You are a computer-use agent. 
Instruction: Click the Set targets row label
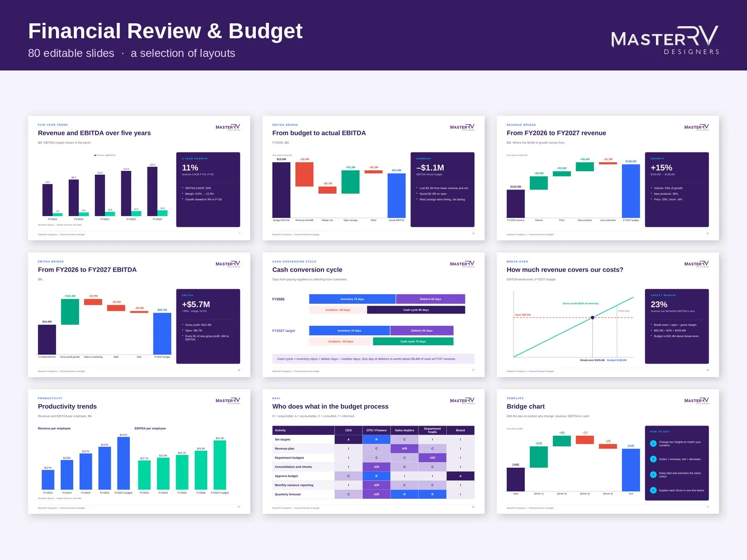coord(303,440)
